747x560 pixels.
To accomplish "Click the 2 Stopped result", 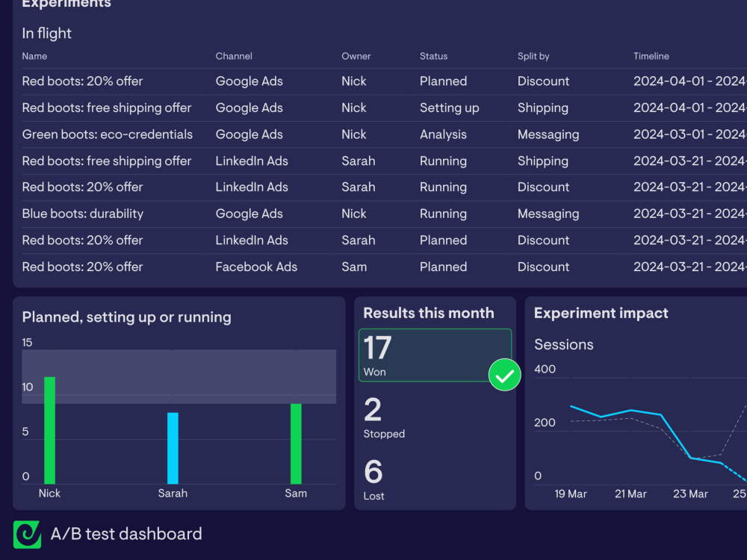I will 384,417.
